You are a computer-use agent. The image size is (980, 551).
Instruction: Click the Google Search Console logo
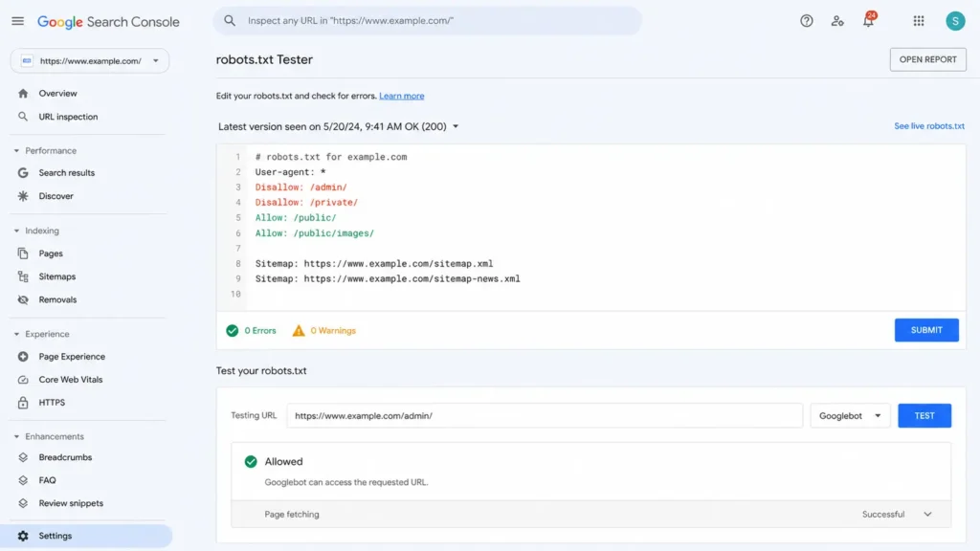tap(108, 22)
